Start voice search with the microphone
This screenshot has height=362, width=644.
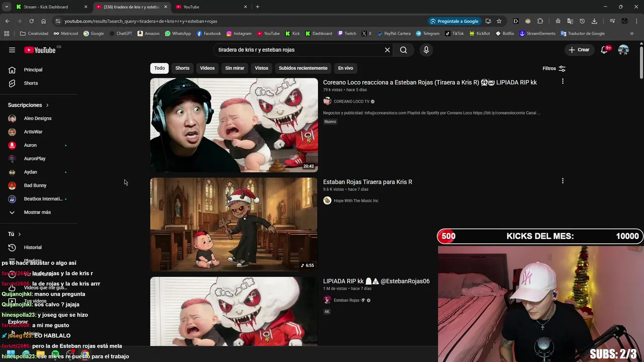(426, 50)
